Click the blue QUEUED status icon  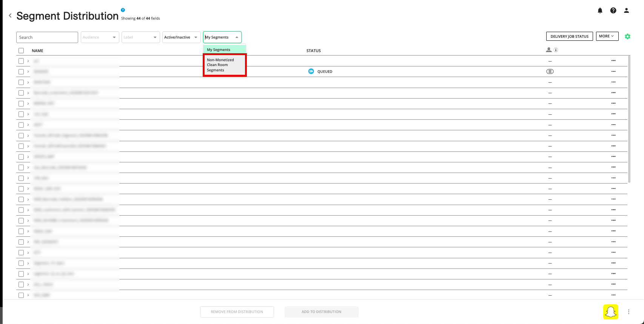[311, 71]
